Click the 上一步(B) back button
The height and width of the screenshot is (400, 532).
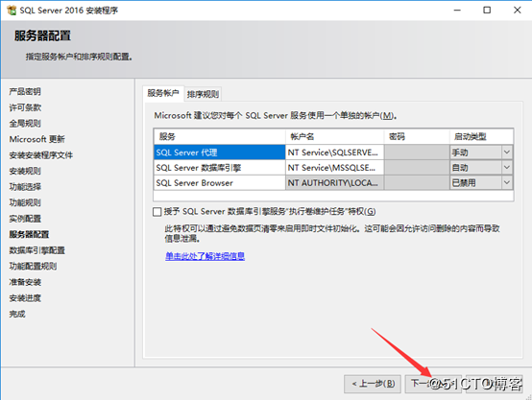click(x=373, y=384)
